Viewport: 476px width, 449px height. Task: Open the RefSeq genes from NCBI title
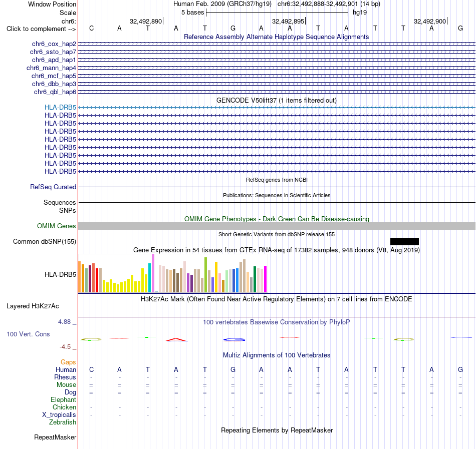click(277, 180)
